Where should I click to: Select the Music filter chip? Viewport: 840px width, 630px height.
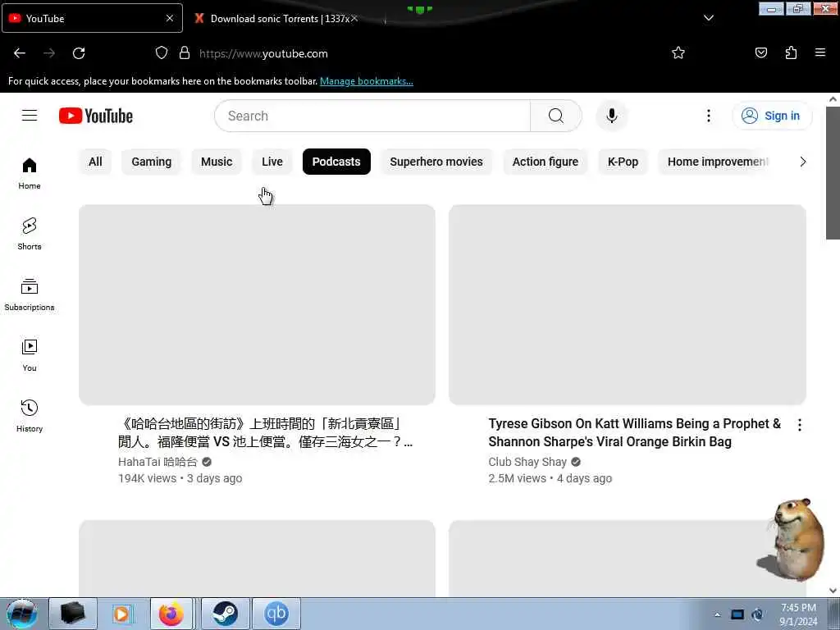217,162
